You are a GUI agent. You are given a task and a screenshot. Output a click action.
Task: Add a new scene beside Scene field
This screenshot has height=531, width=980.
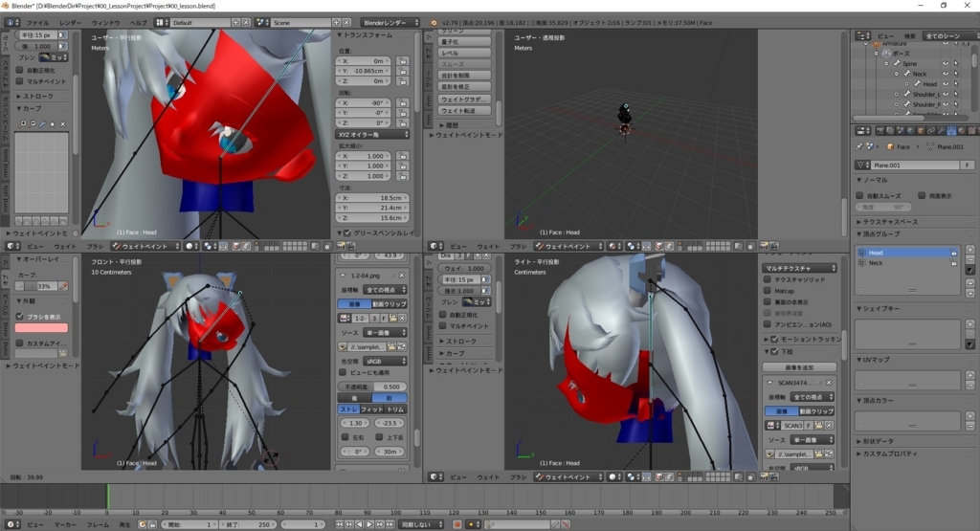tap(336, 23)
